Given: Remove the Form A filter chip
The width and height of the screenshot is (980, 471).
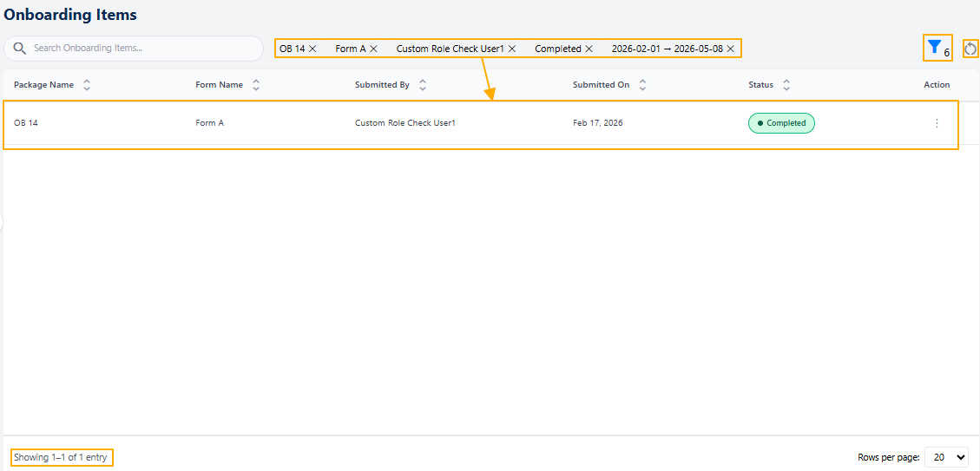Looking at the screenshot, I should click(373, 48).
